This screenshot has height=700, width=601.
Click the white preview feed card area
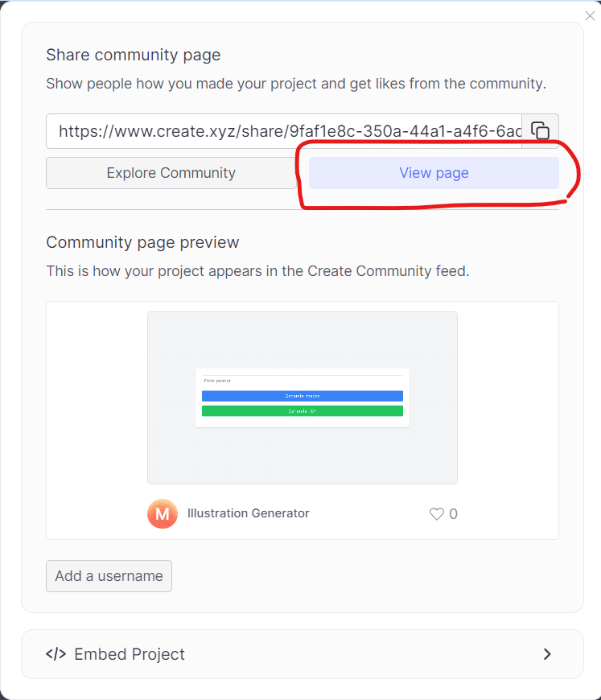coord(303,420)
